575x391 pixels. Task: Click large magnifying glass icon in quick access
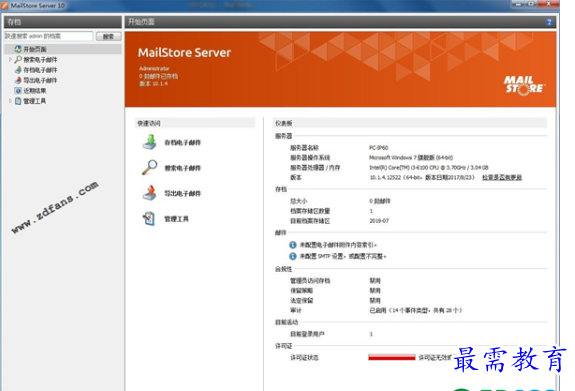(150, 168)
